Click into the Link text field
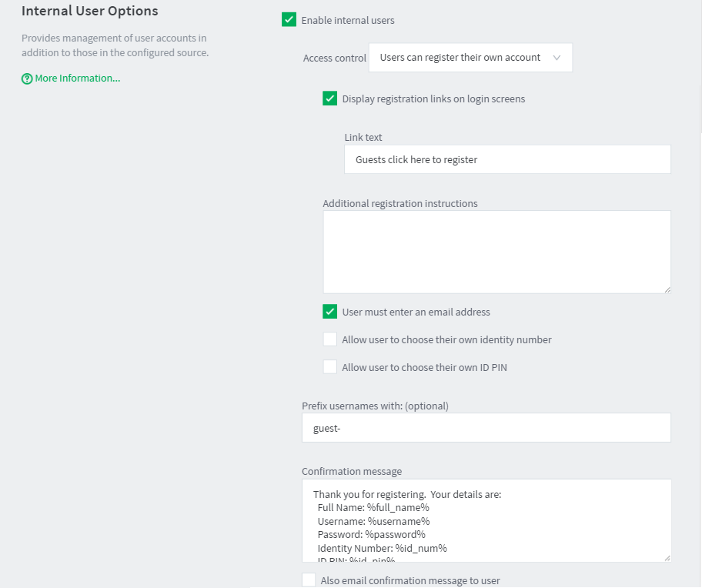This screenshot has width=702, height=588. [507, 159]
